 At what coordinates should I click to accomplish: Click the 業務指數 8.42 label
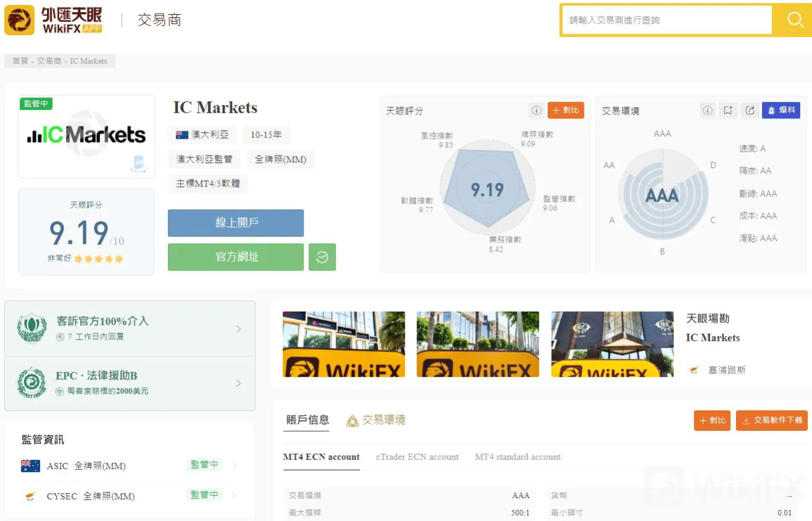pos(505,244)
